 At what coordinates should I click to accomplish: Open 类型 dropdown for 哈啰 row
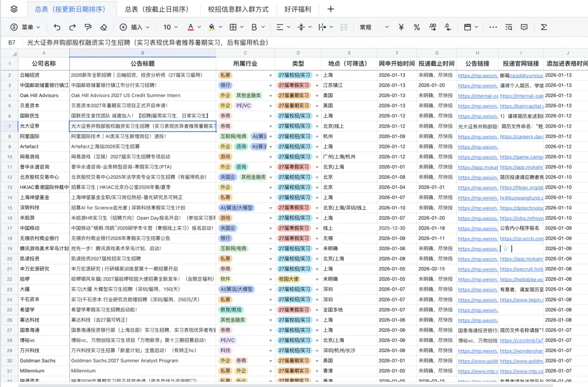click(317, 280)
